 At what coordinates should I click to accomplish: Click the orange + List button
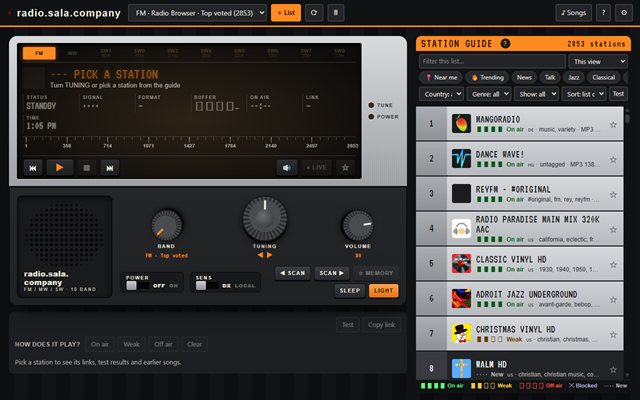coord(286,13)
